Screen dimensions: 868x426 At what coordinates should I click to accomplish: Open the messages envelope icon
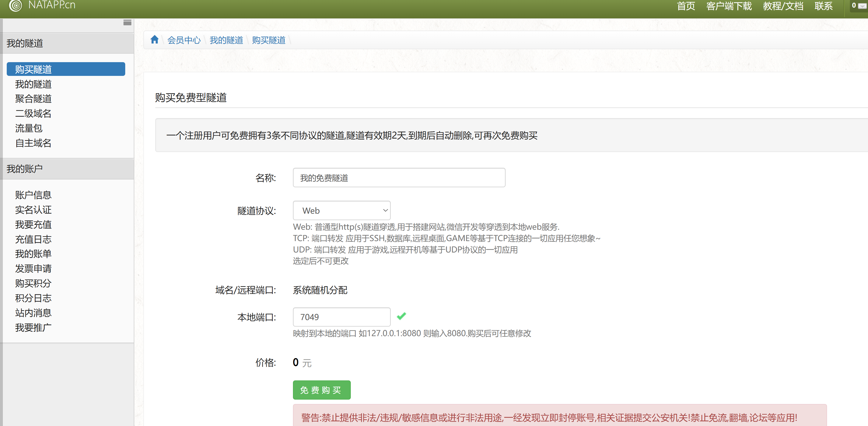(x=863, y=6)
